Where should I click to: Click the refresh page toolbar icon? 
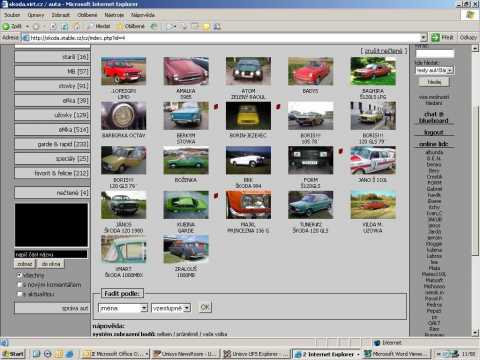pyautogui.click(x=65, y=26)
